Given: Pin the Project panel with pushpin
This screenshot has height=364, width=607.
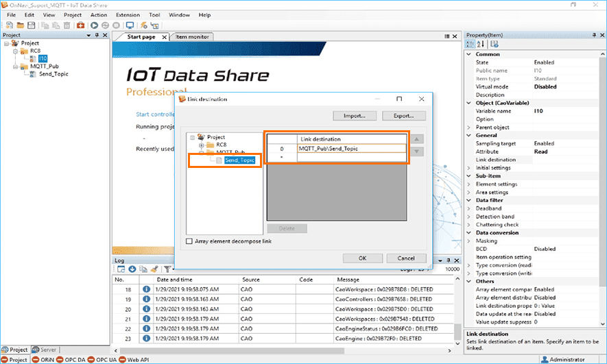Looking at the screenshot, I should (97, 35).
